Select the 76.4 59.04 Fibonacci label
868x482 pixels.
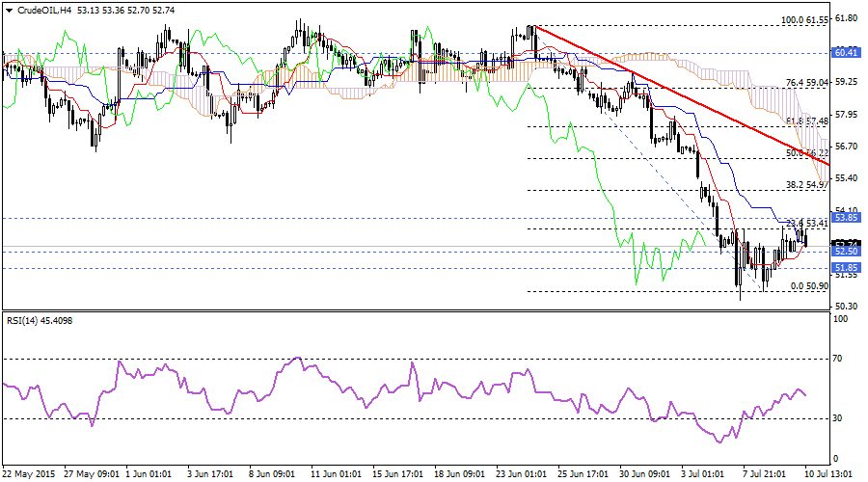coord(807,83)
